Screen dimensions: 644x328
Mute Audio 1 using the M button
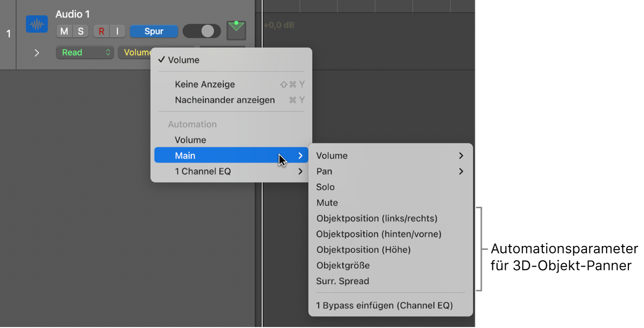(x=63, y=31)
